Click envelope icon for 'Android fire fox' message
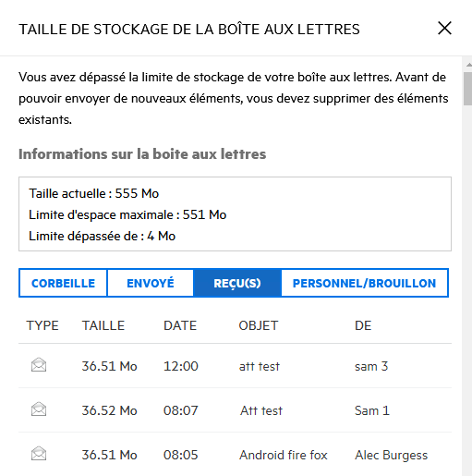The height and width of the screenshot is (476, 472). [x=39, y=454]
